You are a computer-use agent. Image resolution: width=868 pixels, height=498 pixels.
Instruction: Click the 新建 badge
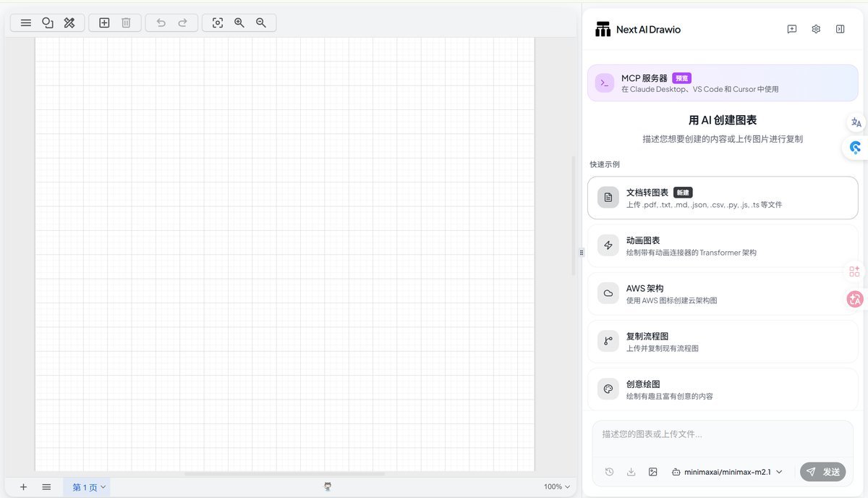[683, 193]
